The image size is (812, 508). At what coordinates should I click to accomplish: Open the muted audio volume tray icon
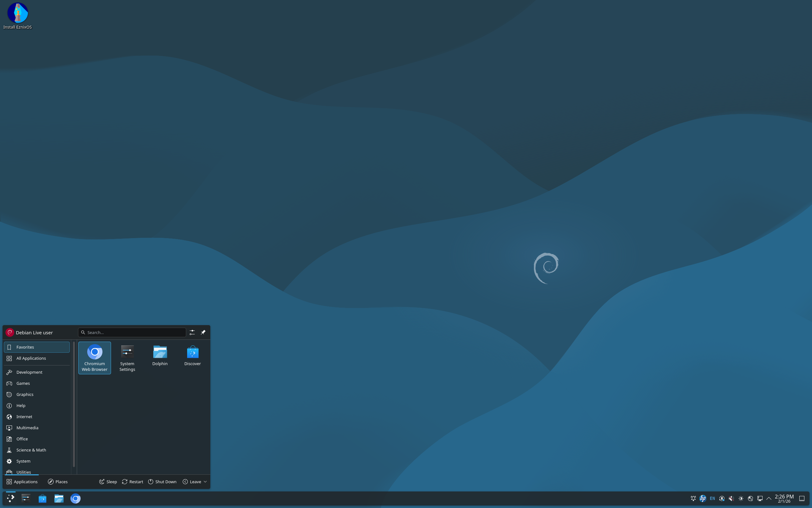(x=731, y=498)
